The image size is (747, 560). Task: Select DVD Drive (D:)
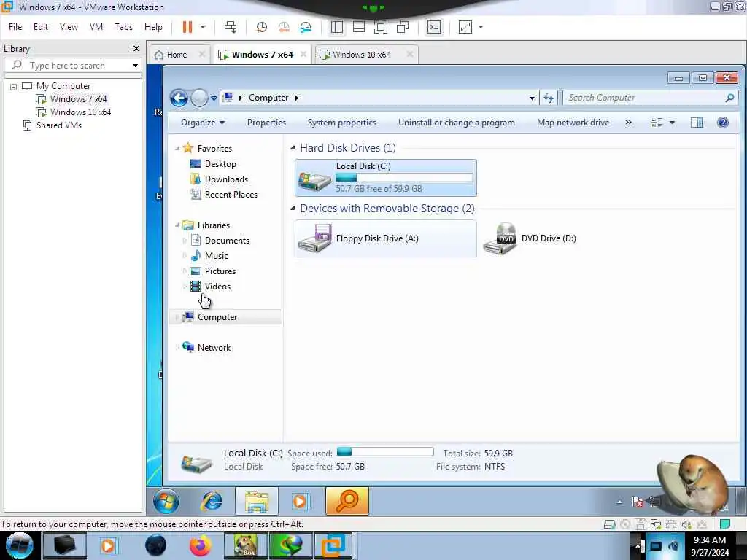(x=530, y=238)
